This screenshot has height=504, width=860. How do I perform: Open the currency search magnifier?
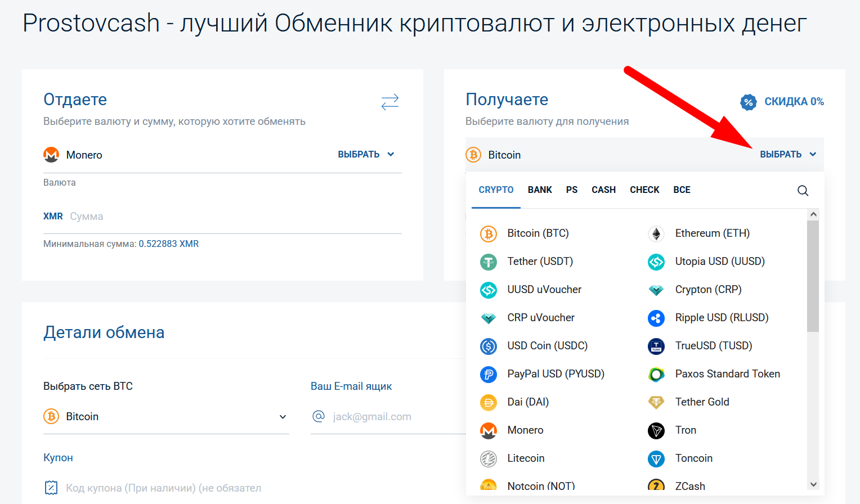(803, 191)
